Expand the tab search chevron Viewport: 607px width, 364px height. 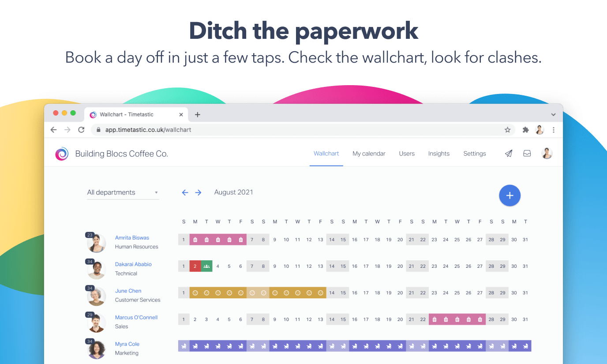(554, 115)
